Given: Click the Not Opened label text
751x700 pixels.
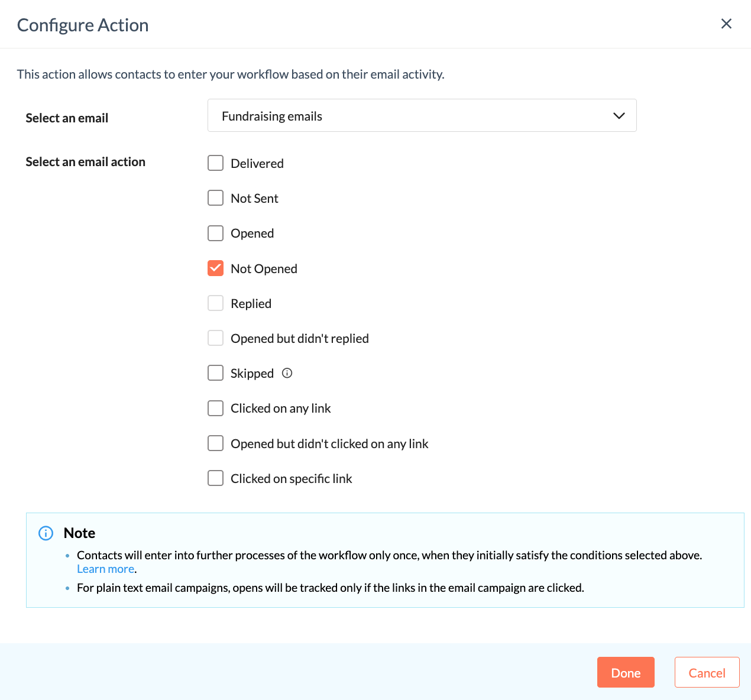Looking at the screenshot, I should pos(264,269).
